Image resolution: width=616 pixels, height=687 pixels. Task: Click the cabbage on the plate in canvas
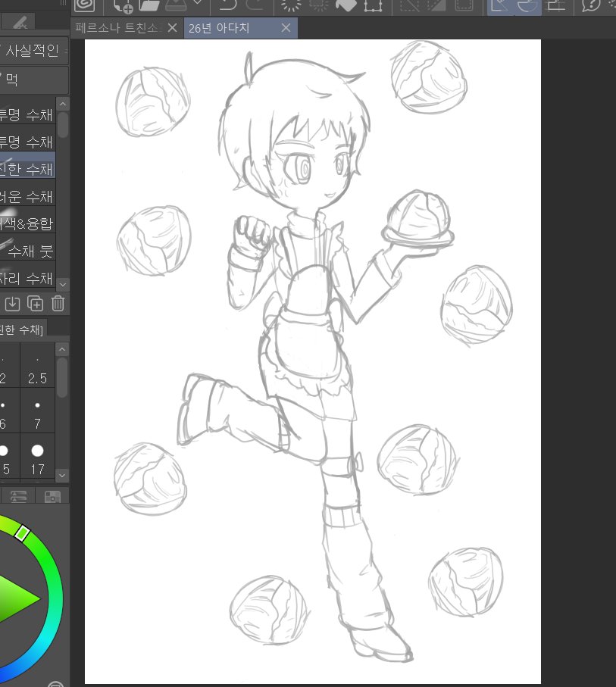click(x=417, y=213)
